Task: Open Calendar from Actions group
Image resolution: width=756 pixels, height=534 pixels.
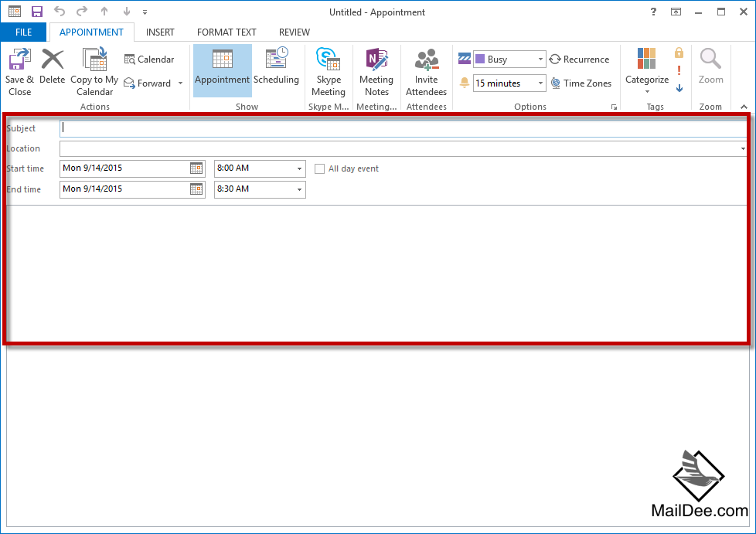Action: tap(149, 60)
